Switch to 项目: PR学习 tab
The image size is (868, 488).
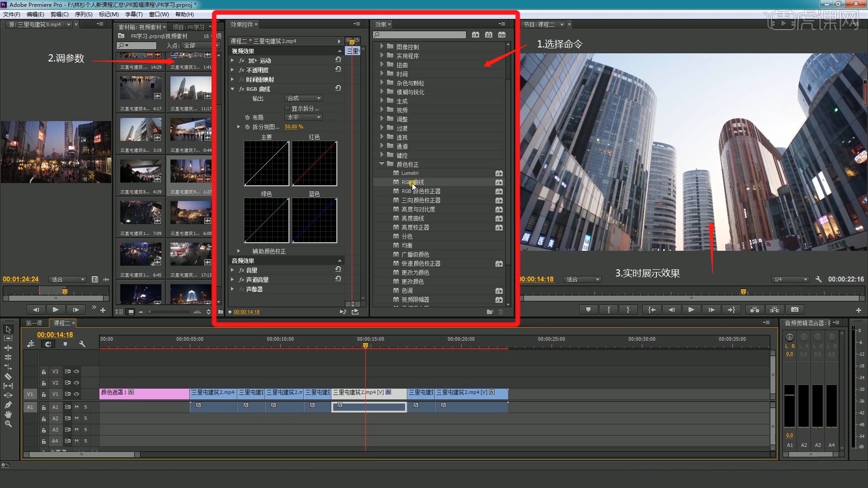click(x=189, y=27)
